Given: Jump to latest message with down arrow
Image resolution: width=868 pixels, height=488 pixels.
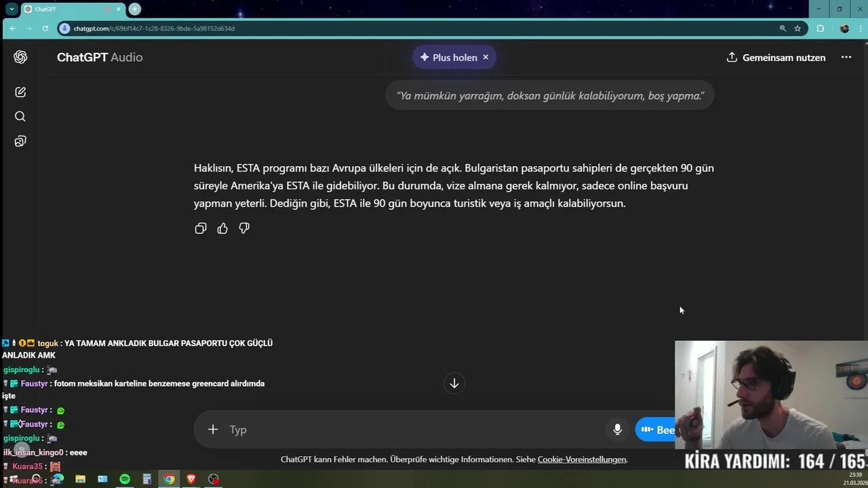Looking at the screenshot, I should (454, 383).
